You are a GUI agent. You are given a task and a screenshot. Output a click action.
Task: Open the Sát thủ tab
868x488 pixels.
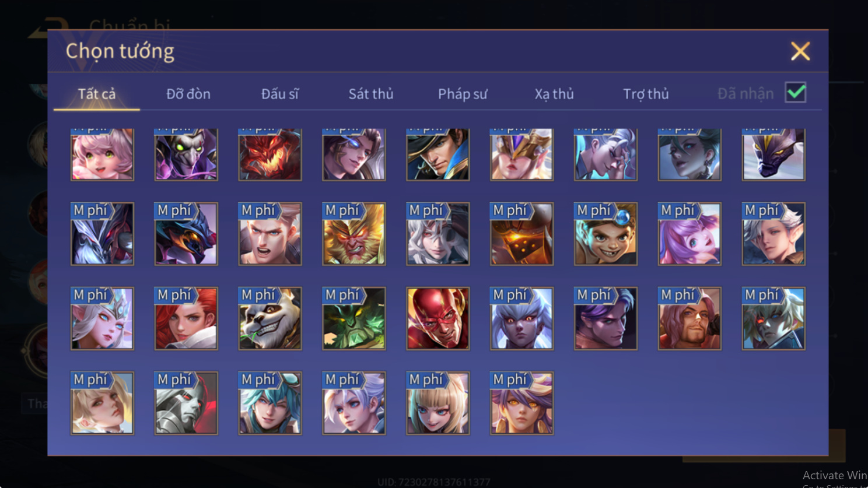pos(371,94)
